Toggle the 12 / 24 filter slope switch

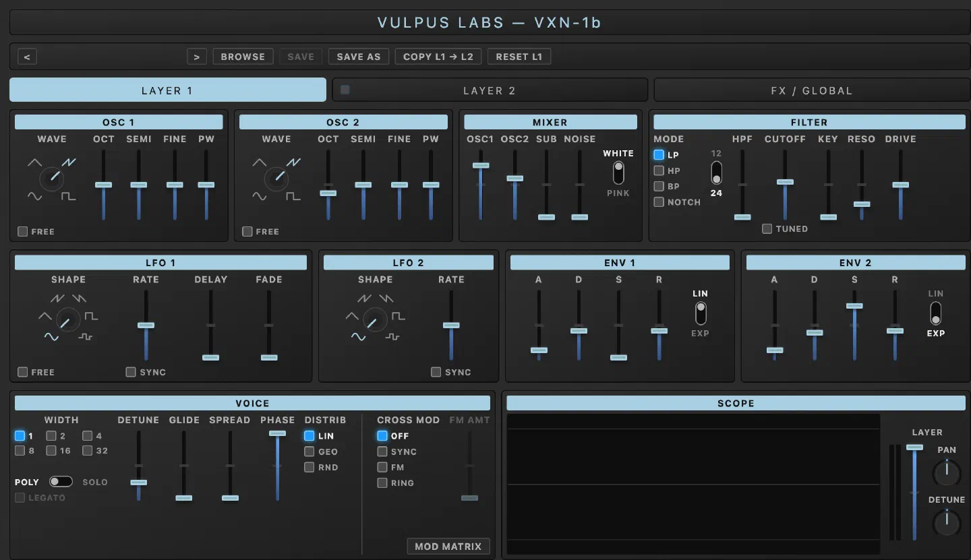(x=716, y=173)
